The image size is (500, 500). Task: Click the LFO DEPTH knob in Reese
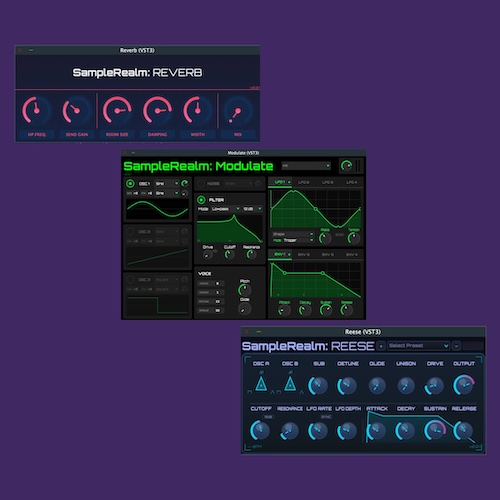tap(347, 430)
